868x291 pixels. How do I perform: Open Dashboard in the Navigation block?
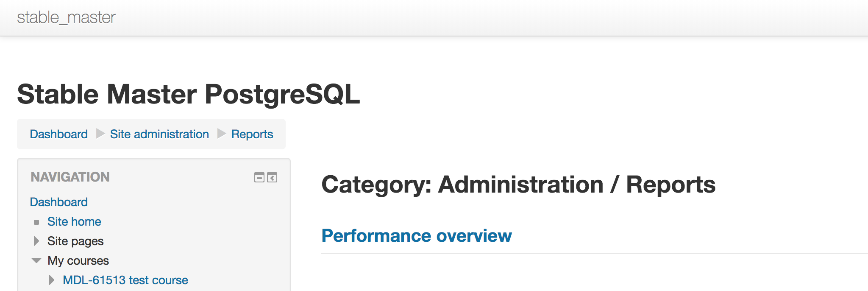tap(59, 202)
